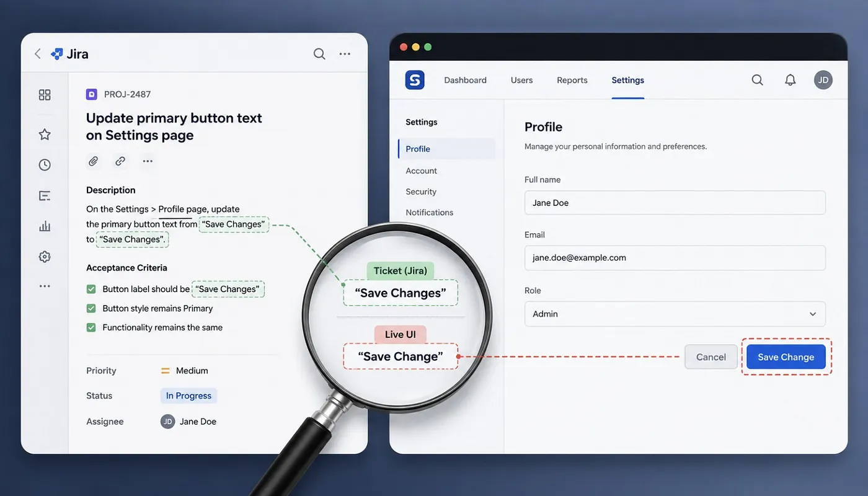This screenshot has height=496, width=868.
Task: Toggle the 'Button label should be' checkbox
Action: point(91,289)
